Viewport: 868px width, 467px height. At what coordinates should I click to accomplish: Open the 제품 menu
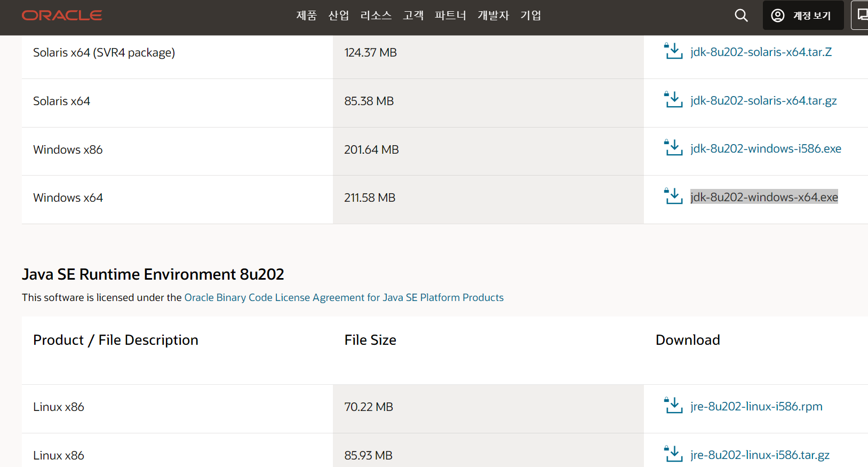pyautogui.click(x=306, y=15)
